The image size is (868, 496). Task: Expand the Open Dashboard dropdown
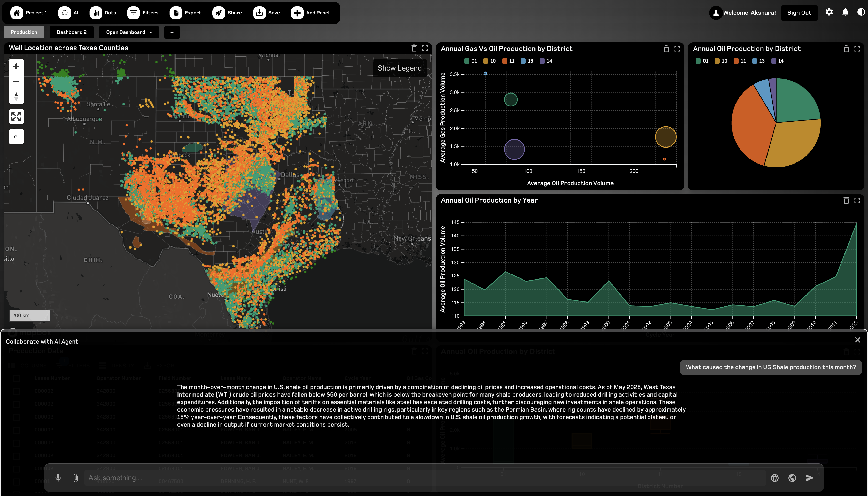(x=129, y=32)
